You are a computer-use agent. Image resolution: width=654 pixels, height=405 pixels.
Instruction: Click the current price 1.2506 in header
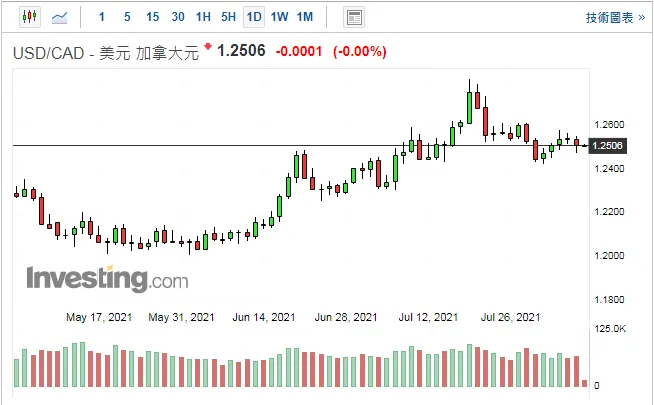241,51
